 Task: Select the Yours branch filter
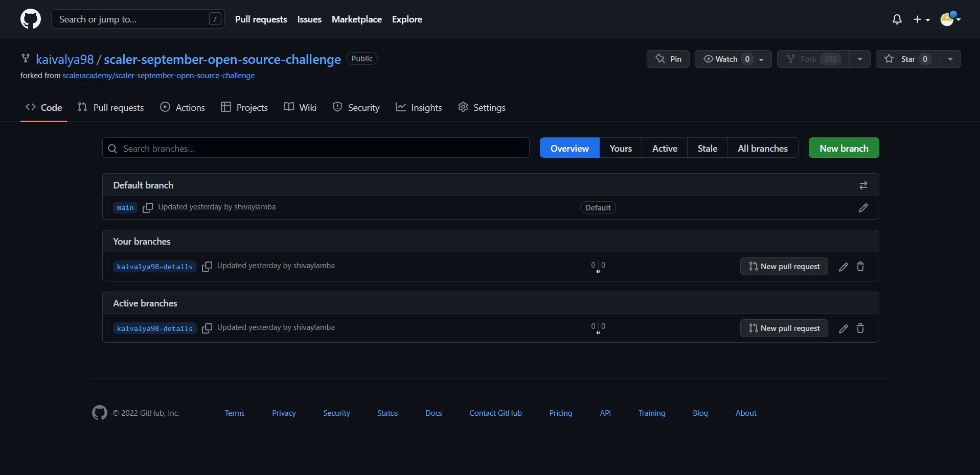pyautogui.click(x=621, y=148)
